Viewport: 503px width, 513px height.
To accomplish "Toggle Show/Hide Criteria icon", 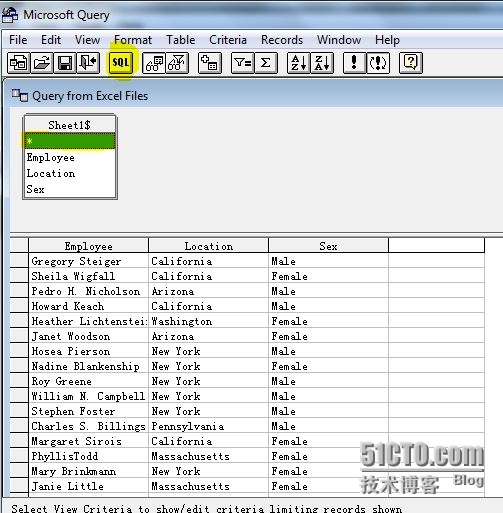I will pyautogui.click(x=177, y=63).
